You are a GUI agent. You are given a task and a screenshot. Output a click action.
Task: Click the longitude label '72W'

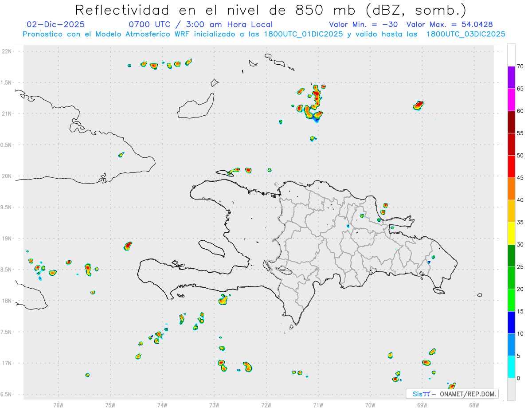tap(266, 405)
